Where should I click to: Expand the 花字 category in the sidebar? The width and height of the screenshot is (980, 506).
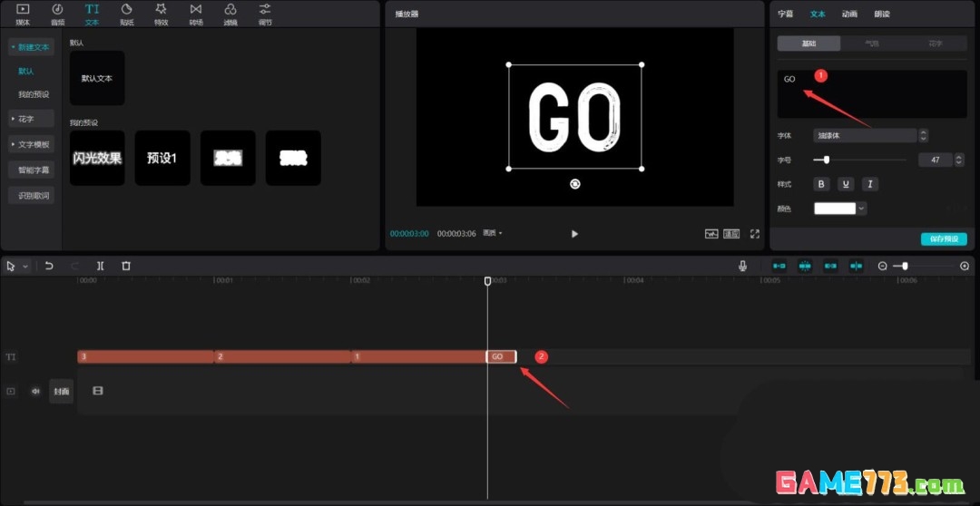[x=31, y=119]
